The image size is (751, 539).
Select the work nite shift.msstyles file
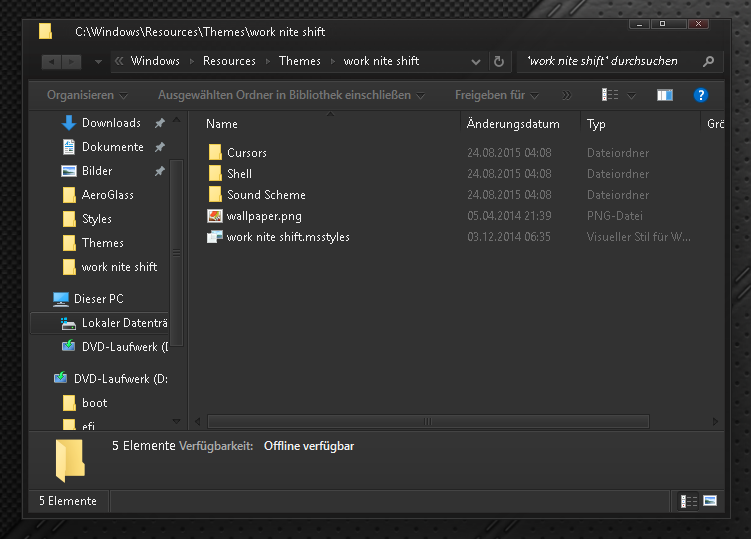click(287, 237)
